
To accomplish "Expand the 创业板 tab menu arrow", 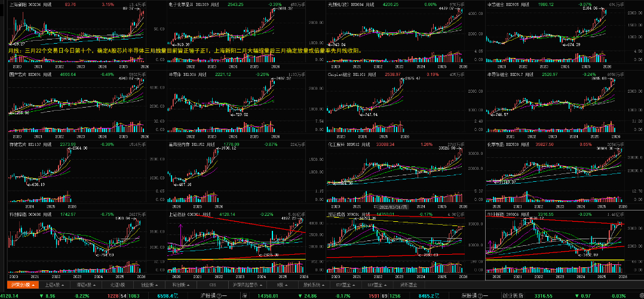I will coord(157,285).
